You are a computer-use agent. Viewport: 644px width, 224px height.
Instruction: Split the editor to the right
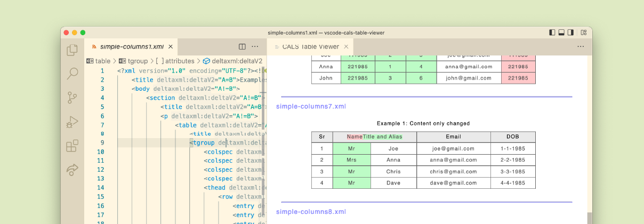[x=242, y=47]
